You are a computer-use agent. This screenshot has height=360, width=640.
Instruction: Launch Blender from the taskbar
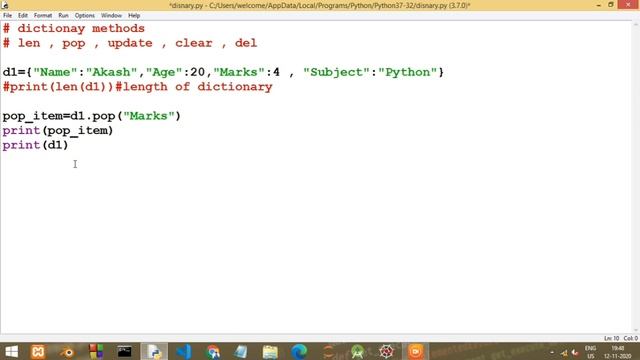click(67, 351)
